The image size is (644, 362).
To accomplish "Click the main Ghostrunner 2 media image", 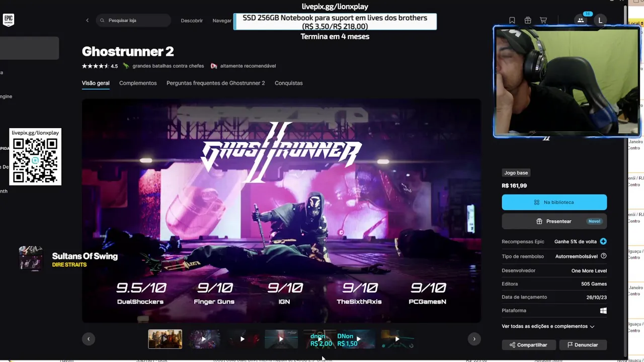I will click(281, 210).
